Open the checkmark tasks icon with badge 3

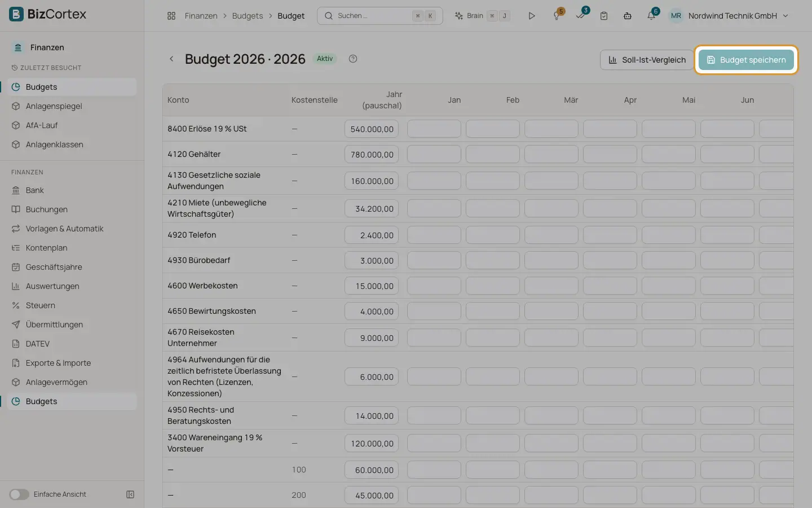(580, 16)
